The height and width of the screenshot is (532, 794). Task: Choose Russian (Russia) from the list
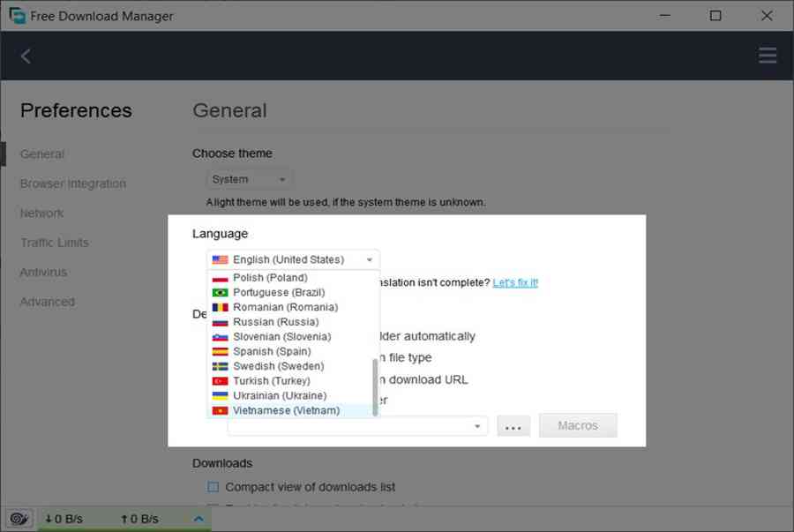(290, 321)
